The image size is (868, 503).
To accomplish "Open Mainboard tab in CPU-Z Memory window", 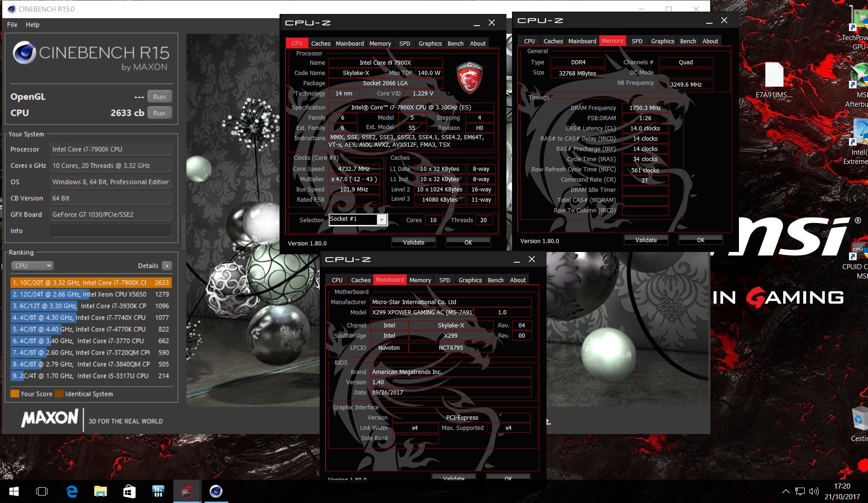I will [582, 41].
